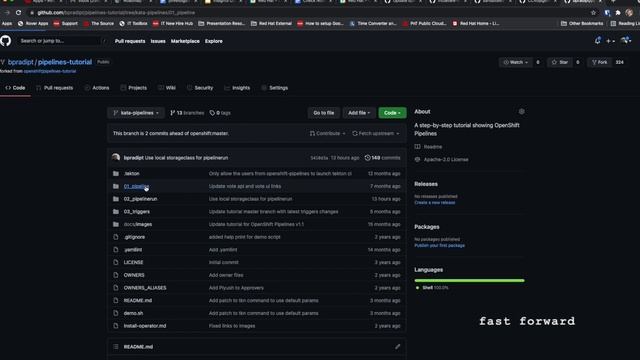The image size is (640, 360).
Task: Expand the Add file dropdown
Action: point(359,113)
